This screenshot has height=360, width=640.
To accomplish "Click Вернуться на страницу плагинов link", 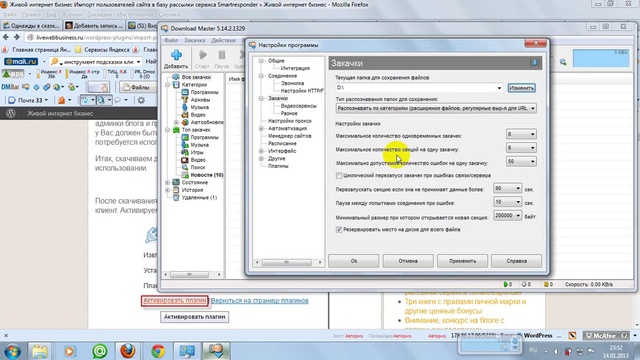I will pyautogui.click(x=260, y=301).
